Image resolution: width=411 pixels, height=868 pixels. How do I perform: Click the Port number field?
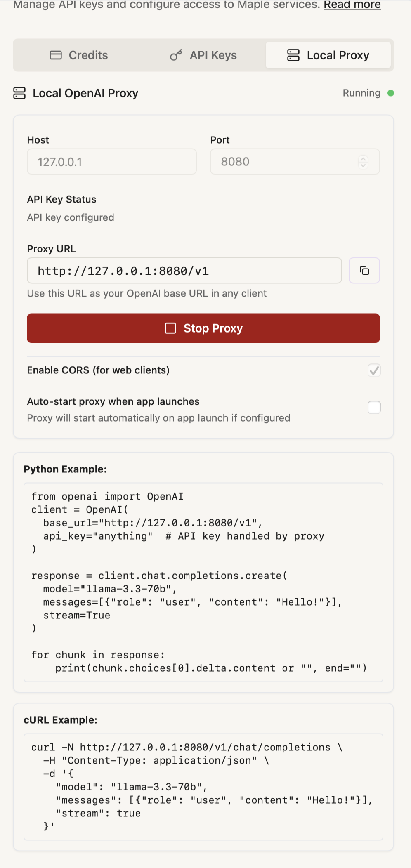pos(285,162)
